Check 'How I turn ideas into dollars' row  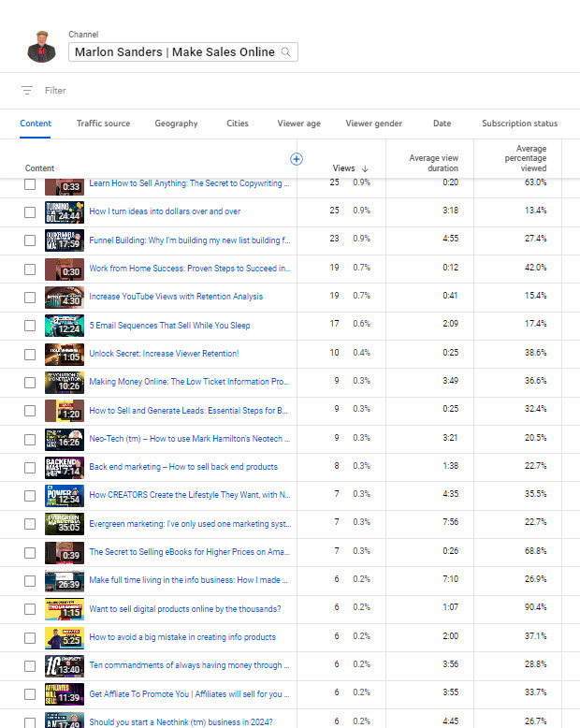click(30, 212)
